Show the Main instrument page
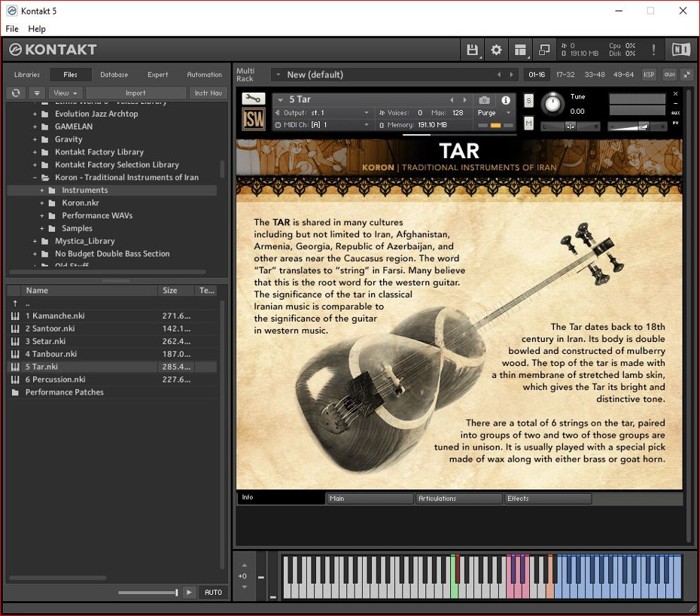Screen dimensions: 700x616 click(x=370, y=499)
